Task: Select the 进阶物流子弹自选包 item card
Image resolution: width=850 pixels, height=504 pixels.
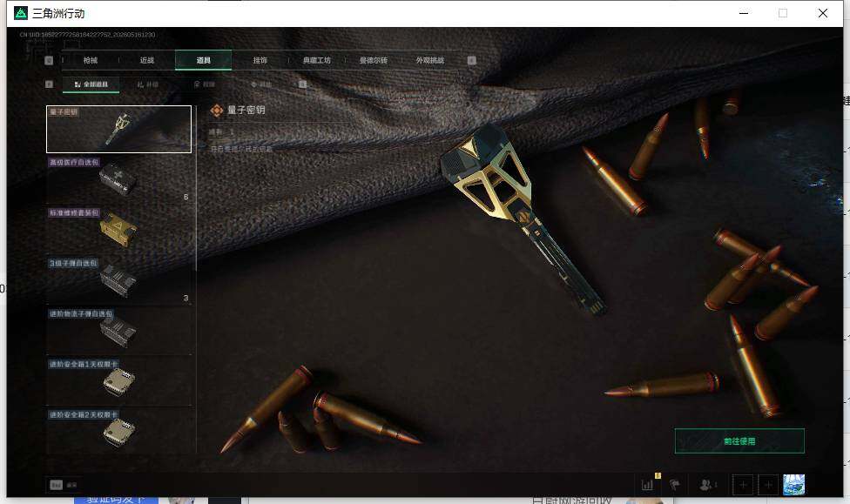Action: click(x=118, y=331)
